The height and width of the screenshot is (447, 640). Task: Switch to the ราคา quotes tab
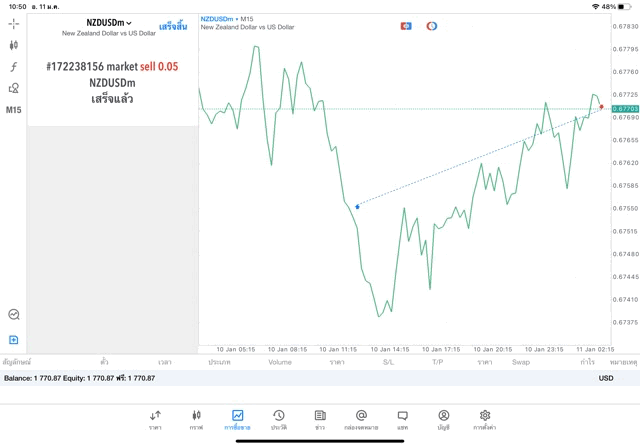pos(155,420)
